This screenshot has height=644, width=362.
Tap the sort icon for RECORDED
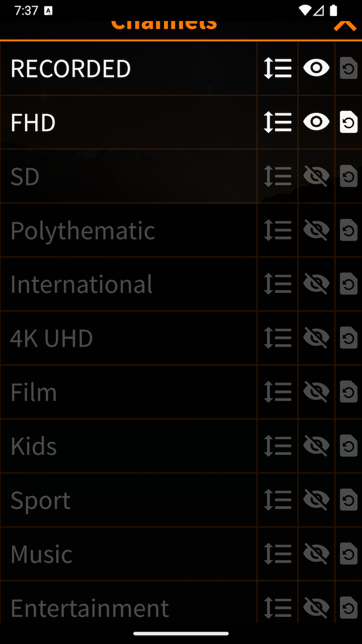(x=278, y=68)
